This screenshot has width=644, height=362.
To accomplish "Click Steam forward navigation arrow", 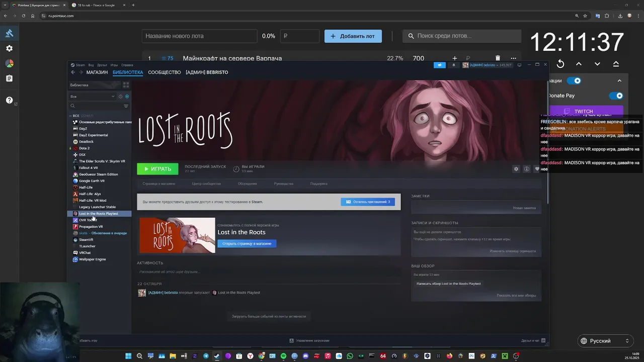I will (x=80, y=72).
